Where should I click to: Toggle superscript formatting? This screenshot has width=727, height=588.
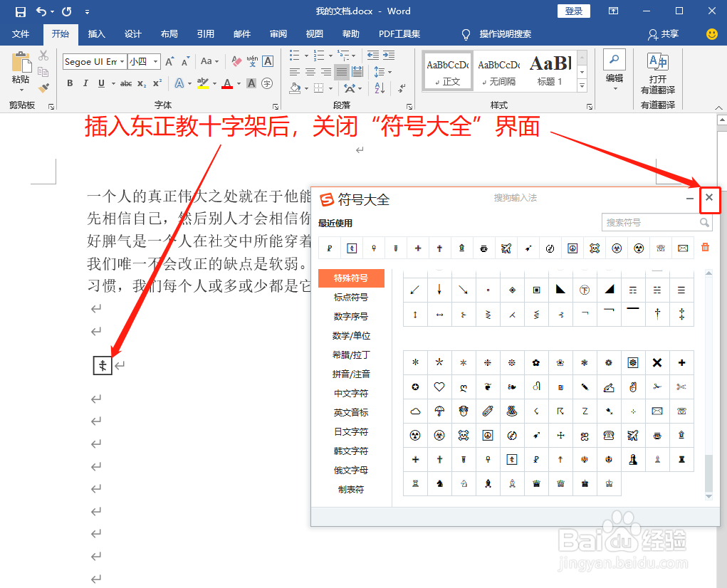point(157,83)
